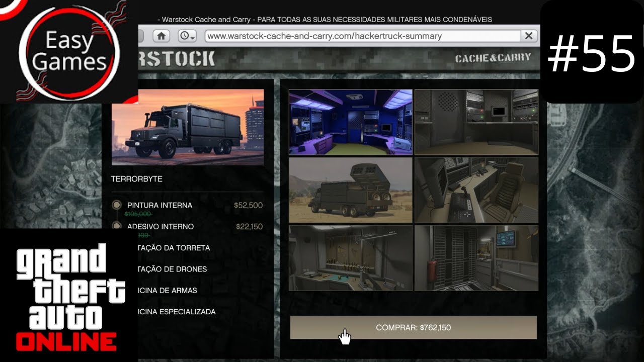Select the DE ARMAS workshop option
644x362 pixels.
168,290
